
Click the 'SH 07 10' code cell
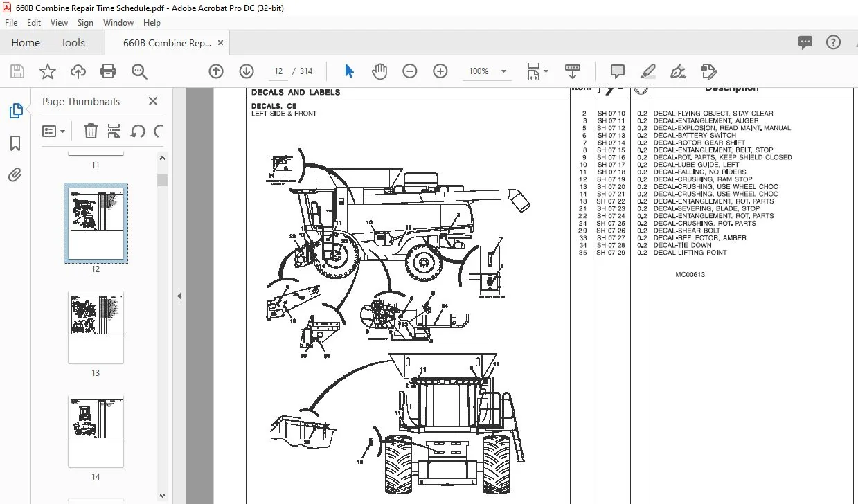point(611,114)
